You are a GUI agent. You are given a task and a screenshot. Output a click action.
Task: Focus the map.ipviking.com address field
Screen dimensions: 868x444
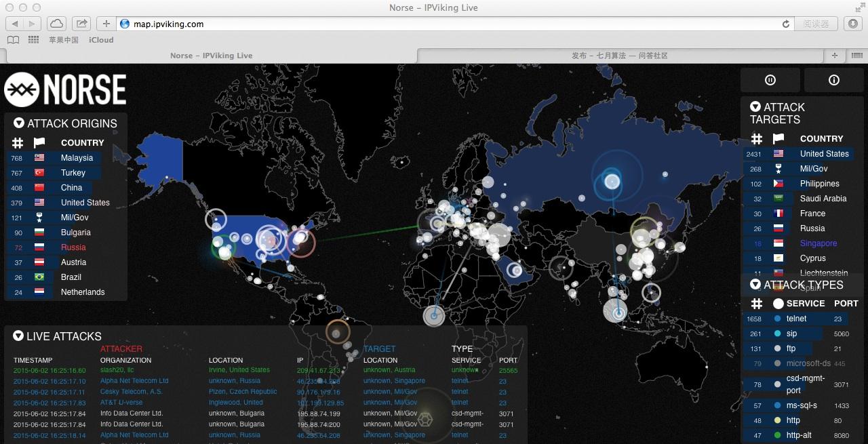tap(448, 24)
